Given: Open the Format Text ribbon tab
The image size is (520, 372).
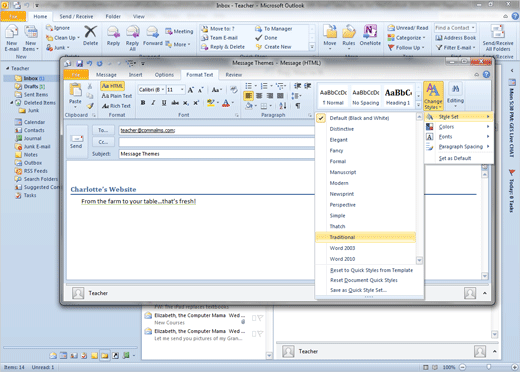Looking at the screenshot, I should coord(199,75).
